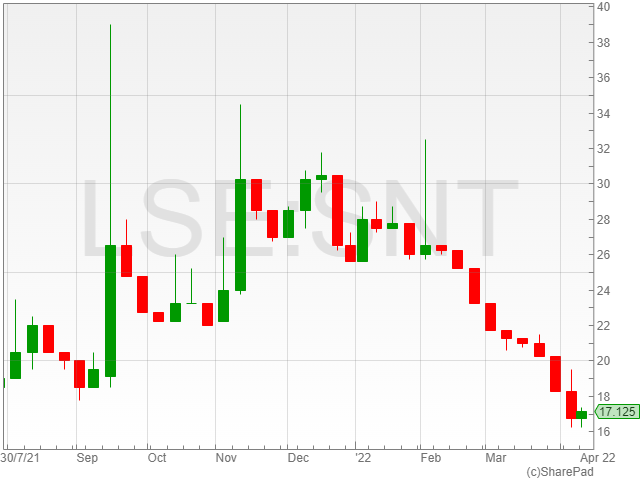Click the Nov date axis label

226,458
